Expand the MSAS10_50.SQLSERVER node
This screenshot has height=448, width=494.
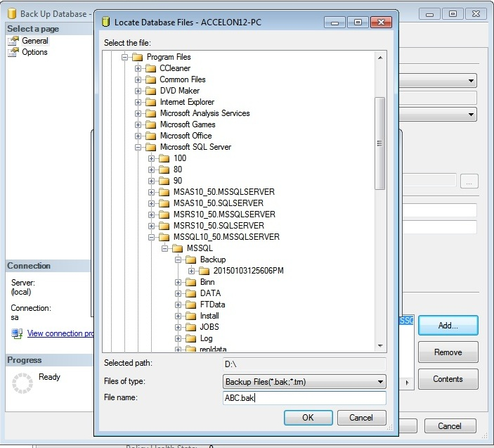tap(151, 204)
